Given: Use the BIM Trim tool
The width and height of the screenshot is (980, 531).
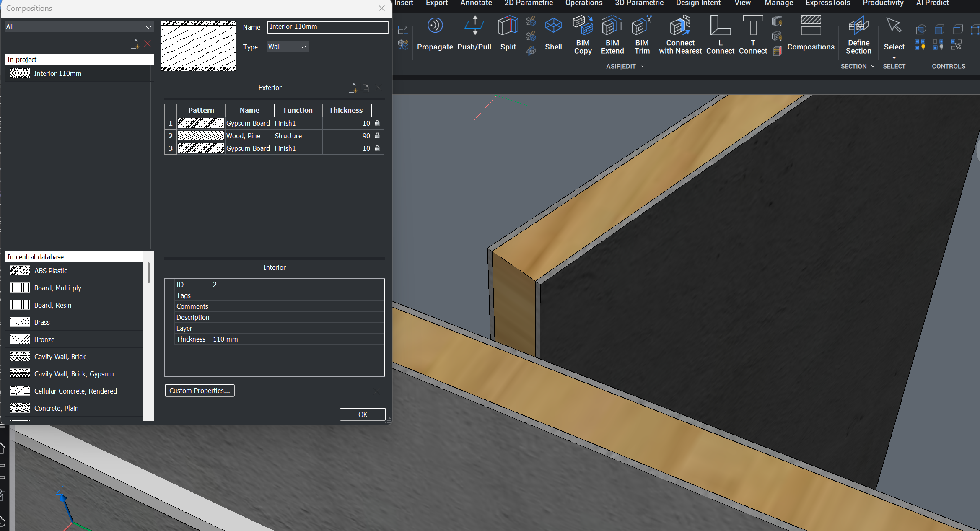Looking at the screenshot, I should [x=642, y=35].
